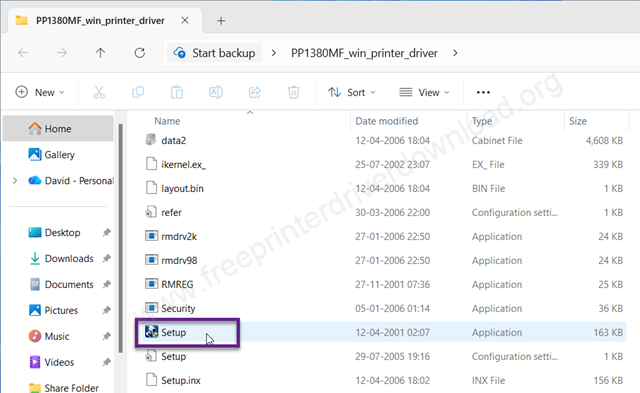Screen dimensions: 640x393
Task: Expand the David - Personal tree node
Action: (15, 180)
